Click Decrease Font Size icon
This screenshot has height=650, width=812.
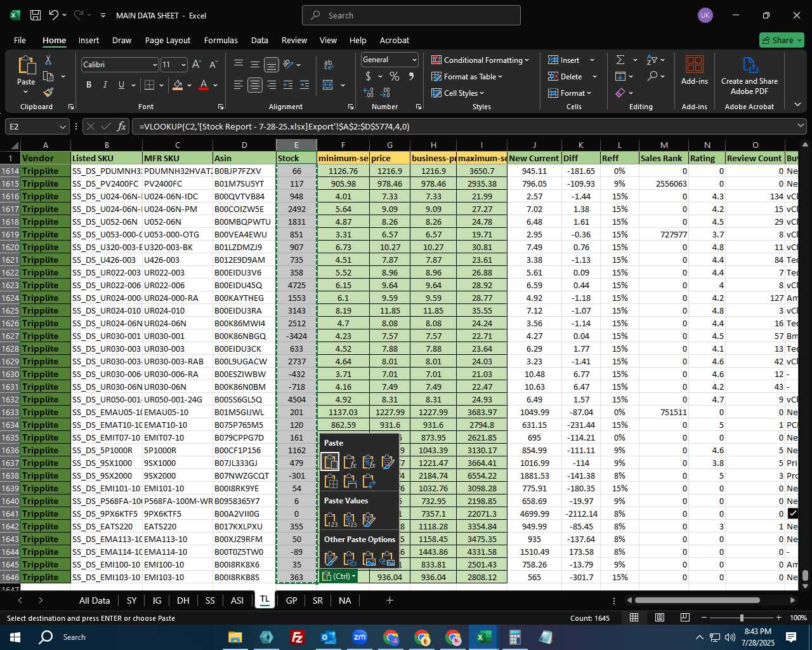click(213, 65)
